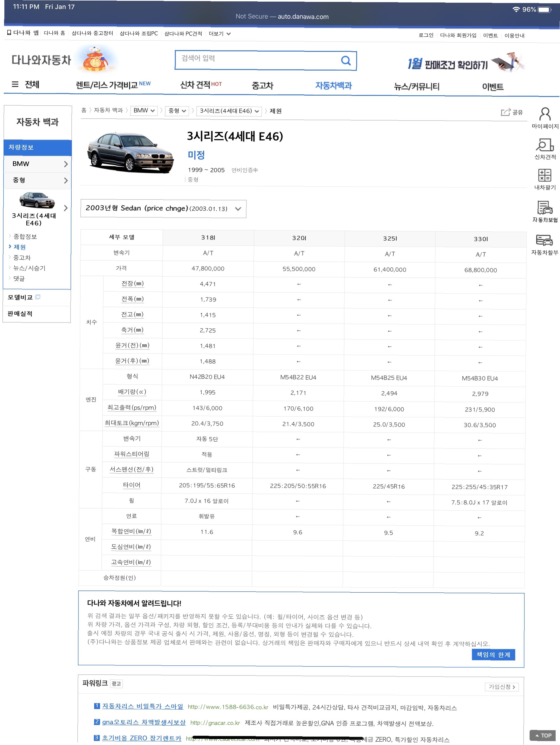The image size is (560, 745).
Task: Open the 마이페이지 profile icon
Action: pyautogui.click(x=545, y=114)
